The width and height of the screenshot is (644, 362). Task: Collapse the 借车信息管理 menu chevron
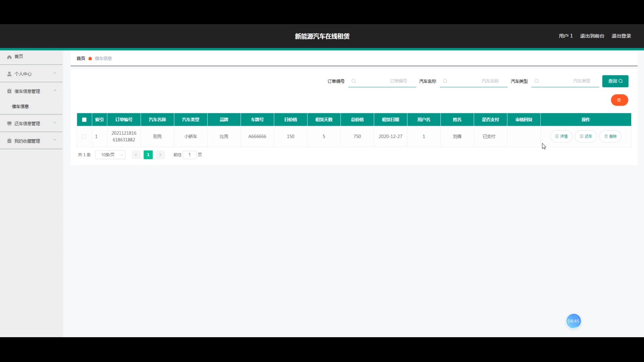pyautogui.click(x=55, y=90)
